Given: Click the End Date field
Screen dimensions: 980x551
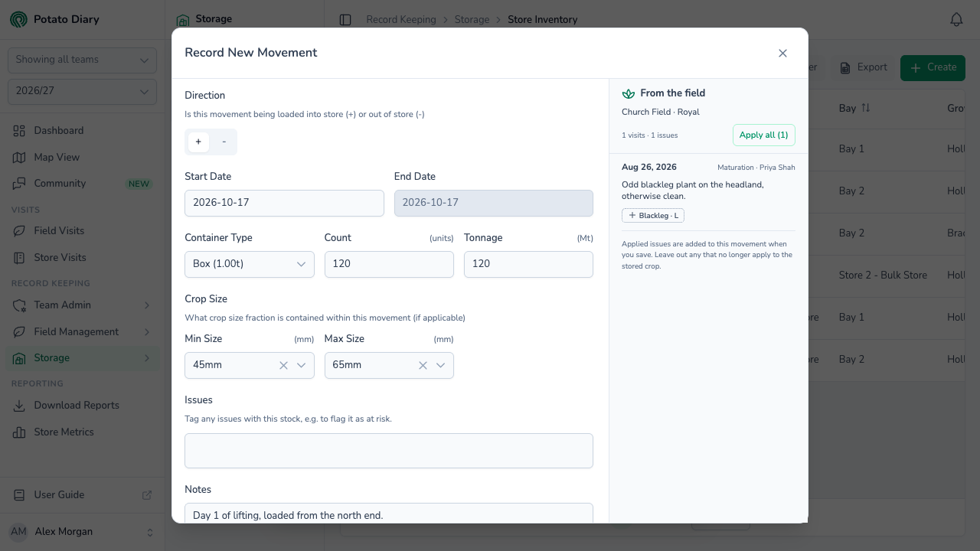Looking at the screenshot, I should 494,204.
